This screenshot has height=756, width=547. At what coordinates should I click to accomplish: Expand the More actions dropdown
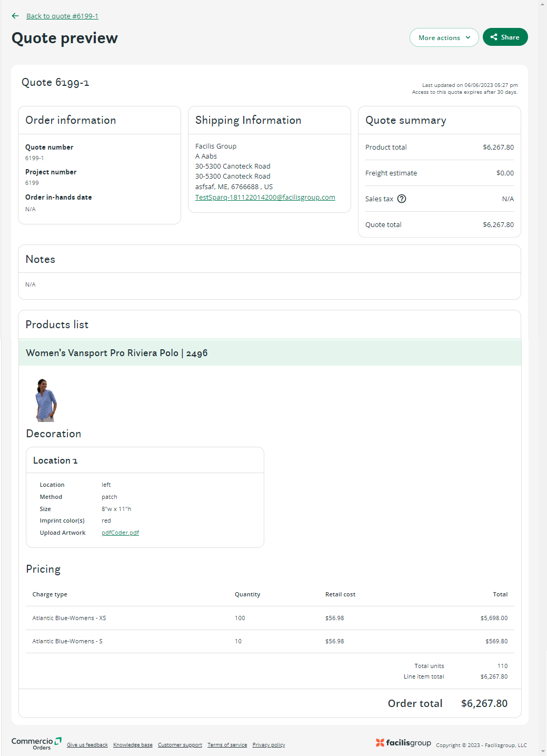pos(444,37)
